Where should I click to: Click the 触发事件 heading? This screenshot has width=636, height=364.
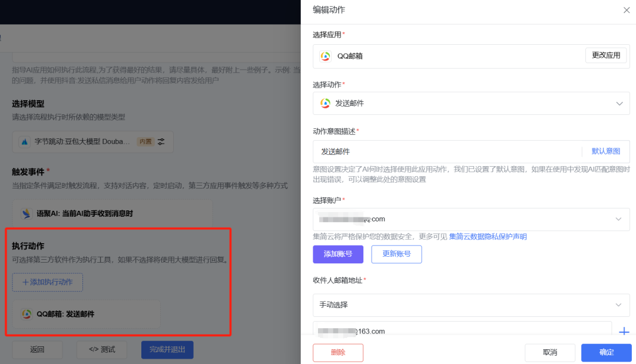(28, 172)
